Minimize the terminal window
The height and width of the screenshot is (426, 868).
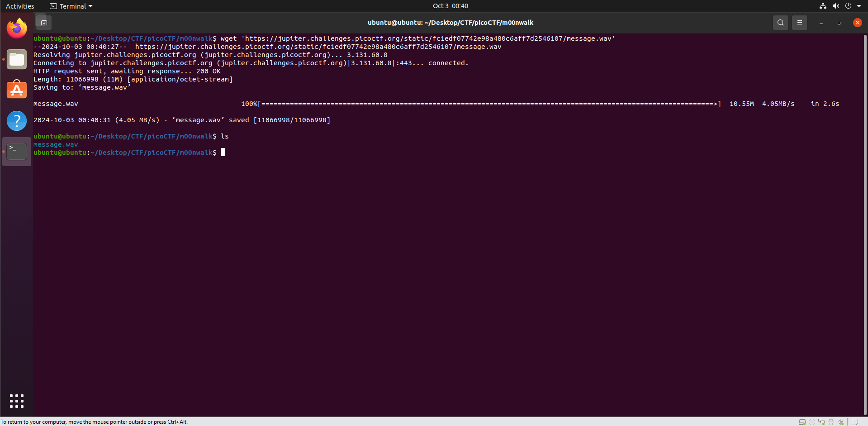821,23
